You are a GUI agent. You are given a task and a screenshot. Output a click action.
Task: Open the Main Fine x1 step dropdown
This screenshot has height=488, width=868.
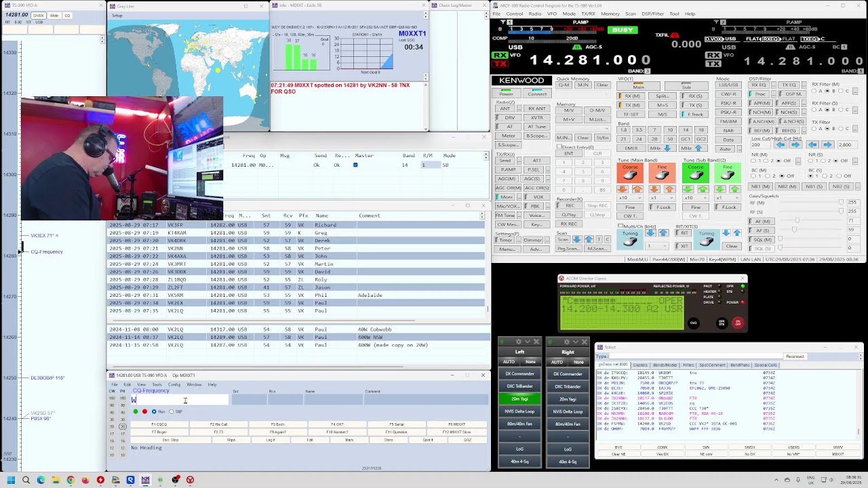coord(663,198)
